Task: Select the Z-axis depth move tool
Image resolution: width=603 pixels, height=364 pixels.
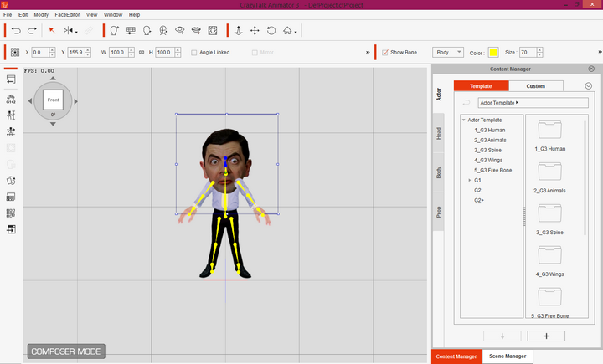Action: pos(239,30)
